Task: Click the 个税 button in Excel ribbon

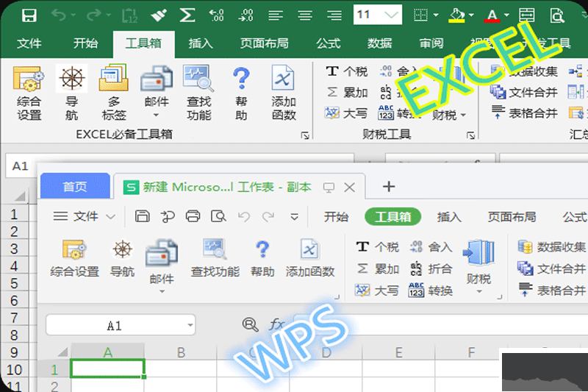Action: 346,71
